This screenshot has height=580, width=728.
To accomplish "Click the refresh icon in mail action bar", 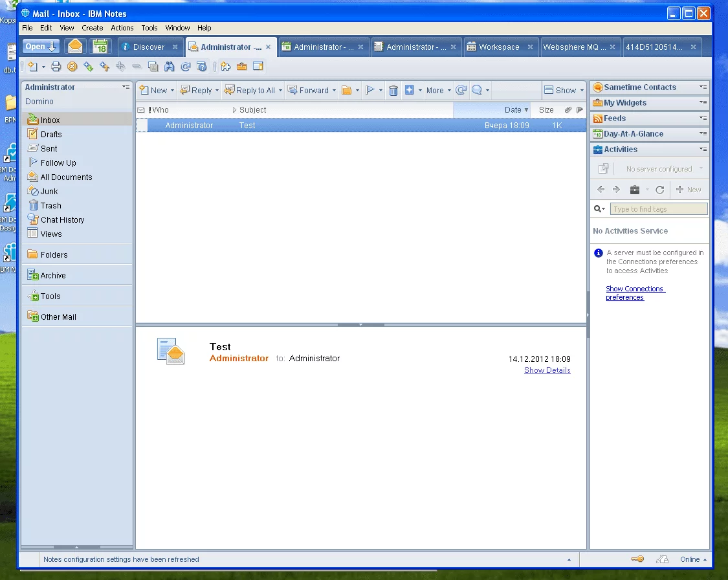I will point(461,91).
